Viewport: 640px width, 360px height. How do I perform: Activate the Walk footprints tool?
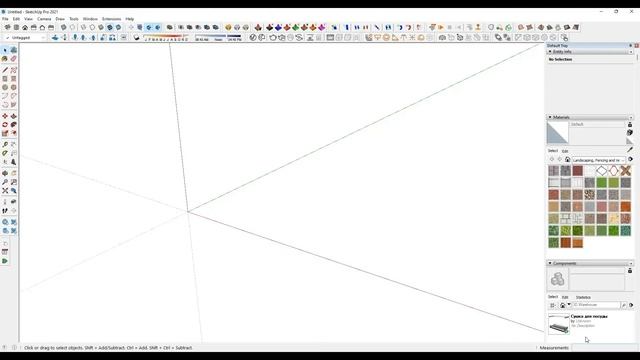(5, 211)
